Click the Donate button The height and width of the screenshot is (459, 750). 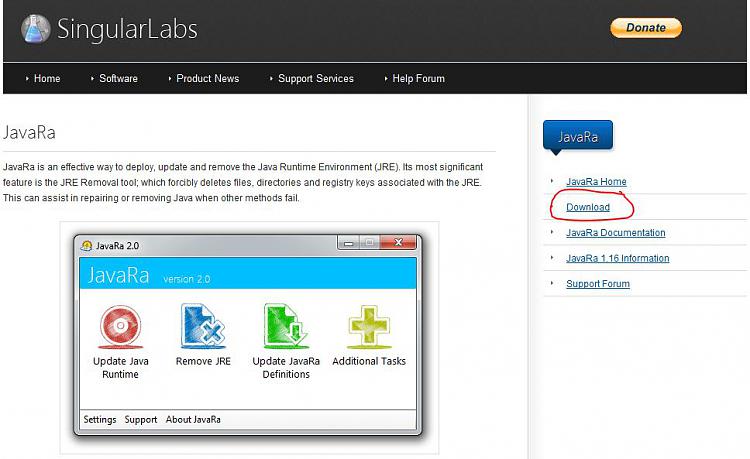point(646,28)
